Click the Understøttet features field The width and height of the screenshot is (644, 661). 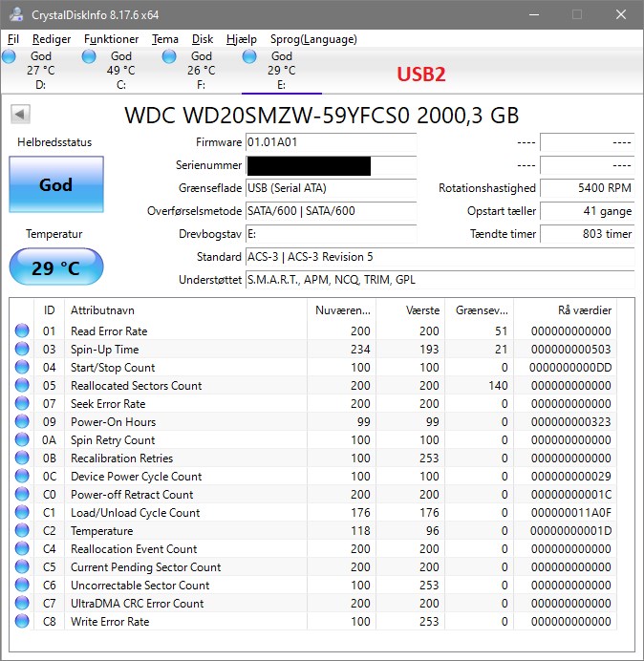coord(440,280)
